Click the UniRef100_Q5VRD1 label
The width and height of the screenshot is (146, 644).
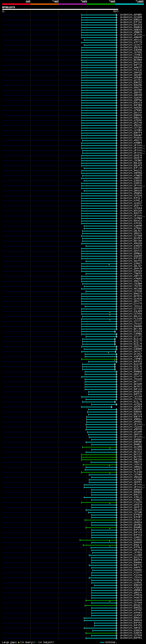click(x=131, y=422)
